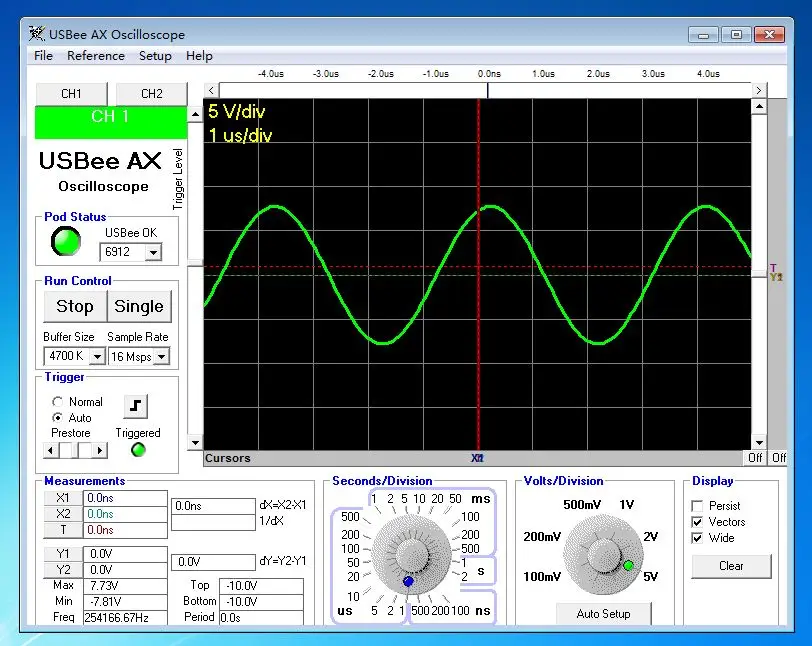Click the trigger level down arrow

(x=195, y=443)
